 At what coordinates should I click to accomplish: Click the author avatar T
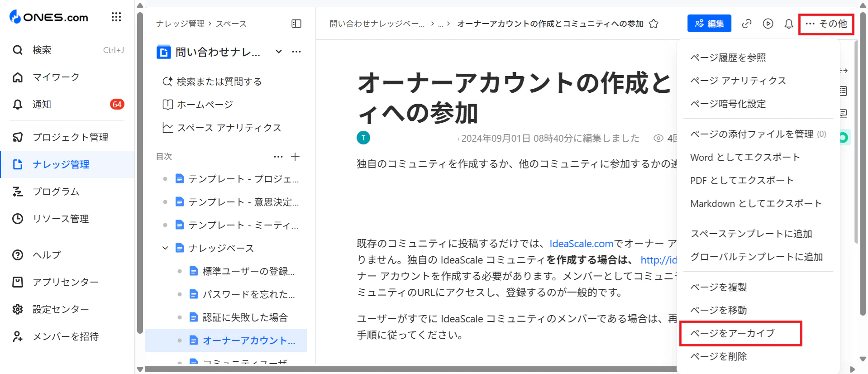[363, 138]
